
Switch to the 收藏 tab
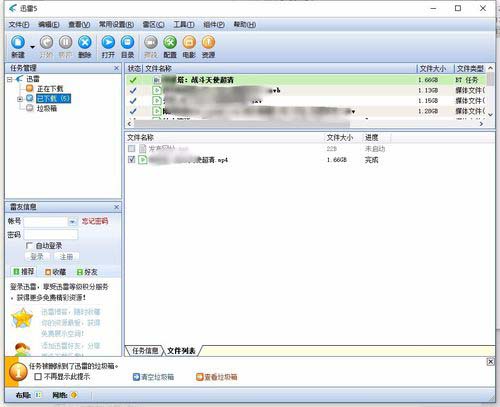55,272
